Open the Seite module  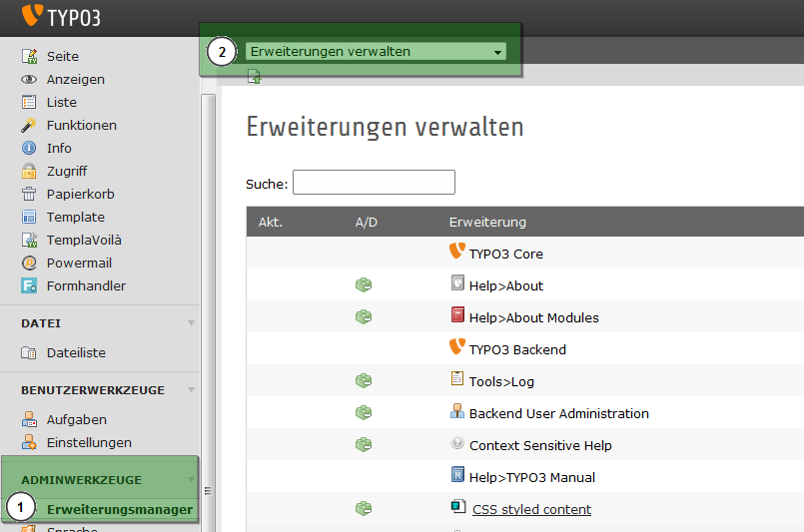tap(63, 56)
